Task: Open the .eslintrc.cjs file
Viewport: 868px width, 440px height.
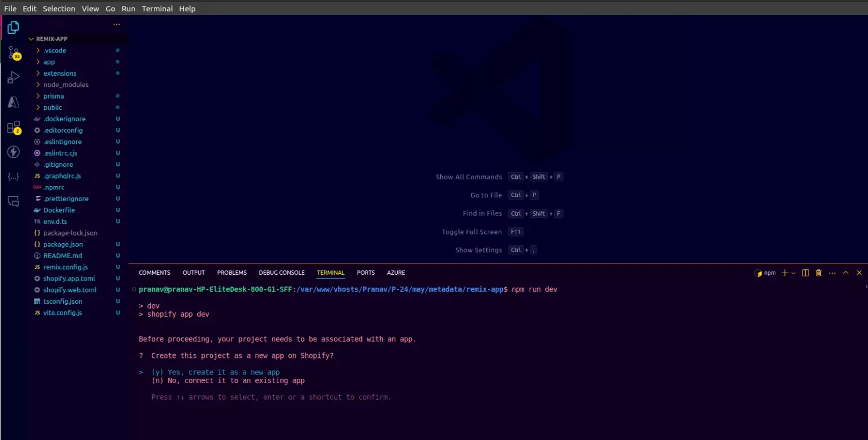Action: 61,153
